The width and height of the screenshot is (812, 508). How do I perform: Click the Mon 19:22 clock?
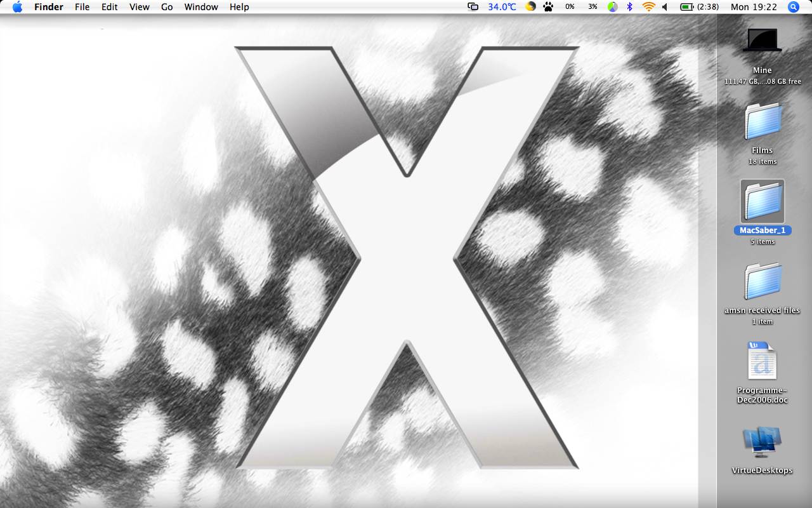(754, 7)
